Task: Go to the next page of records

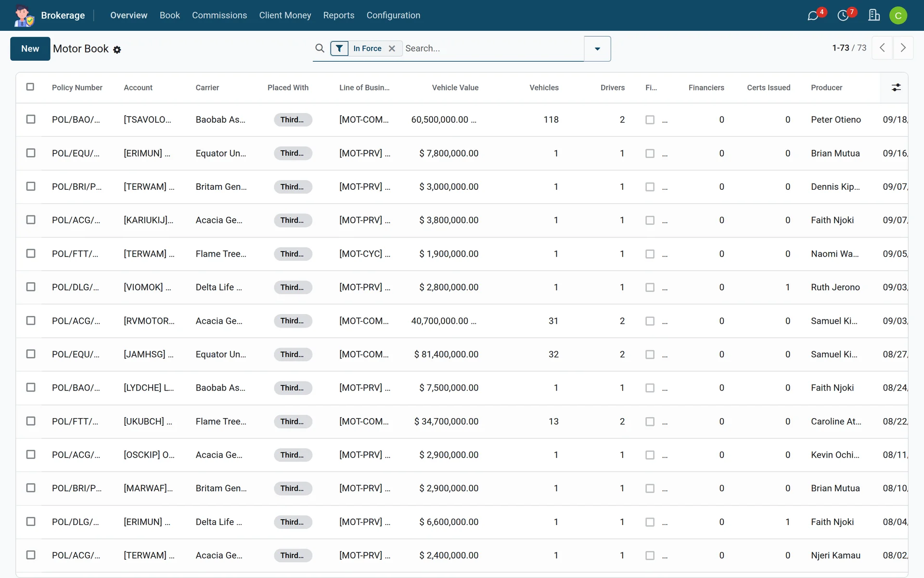Action: click(903, 48)
